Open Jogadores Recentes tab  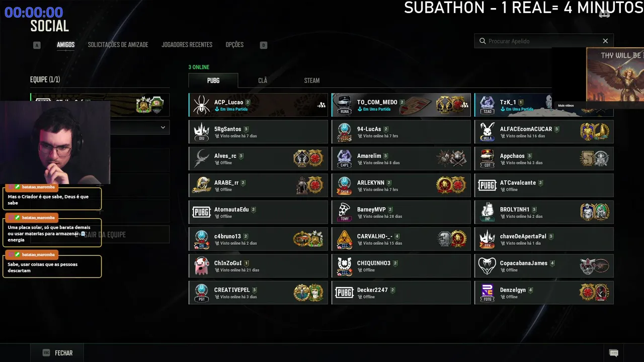pos(187,45)
